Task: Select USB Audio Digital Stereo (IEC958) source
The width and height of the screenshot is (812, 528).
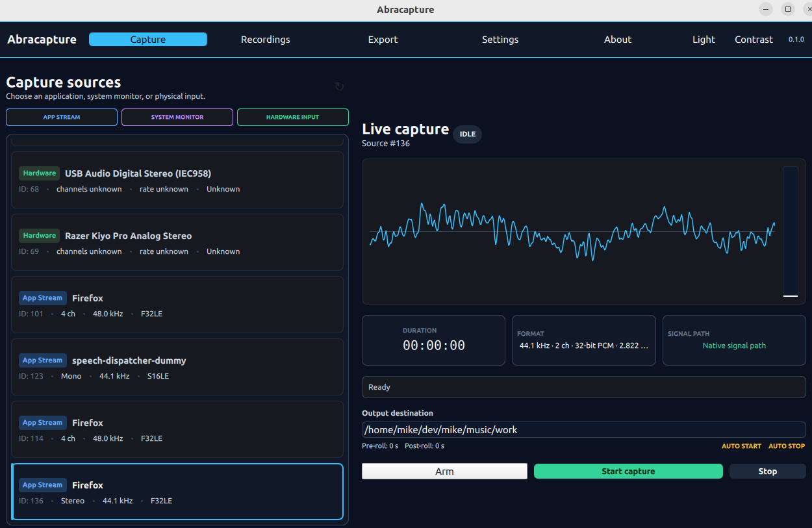Action: tap(177, 180)
